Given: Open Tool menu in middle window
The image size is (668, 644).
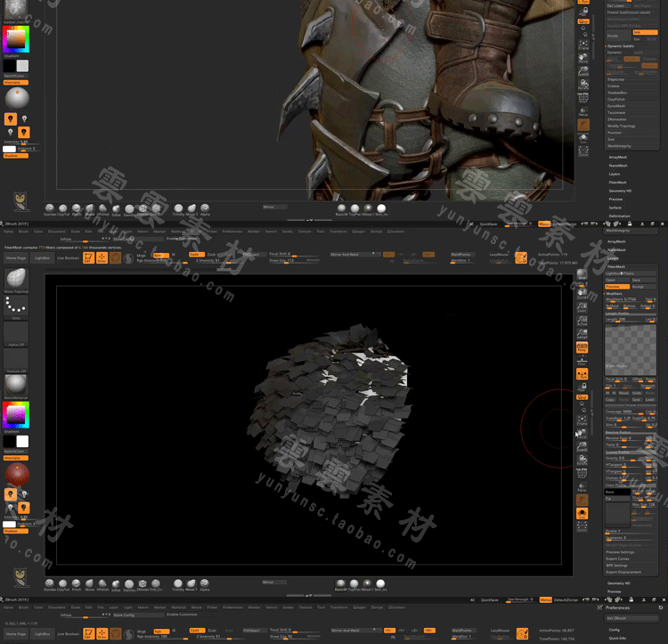Looking at the screenshot, I should pyautogui.click(x=320, y=232).
